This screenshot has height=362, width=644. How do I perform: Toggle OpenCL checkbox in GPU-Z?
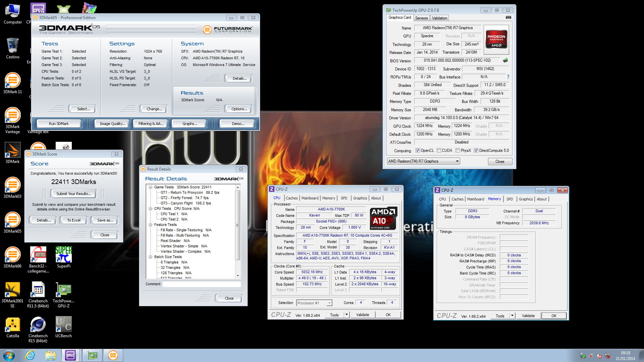point(418,150)
